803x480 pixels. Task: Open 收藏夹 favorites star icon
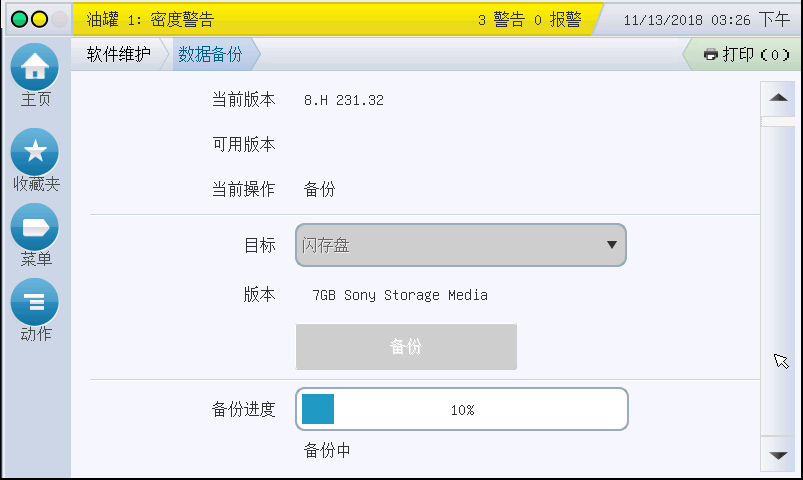click(x=35, y=152)
